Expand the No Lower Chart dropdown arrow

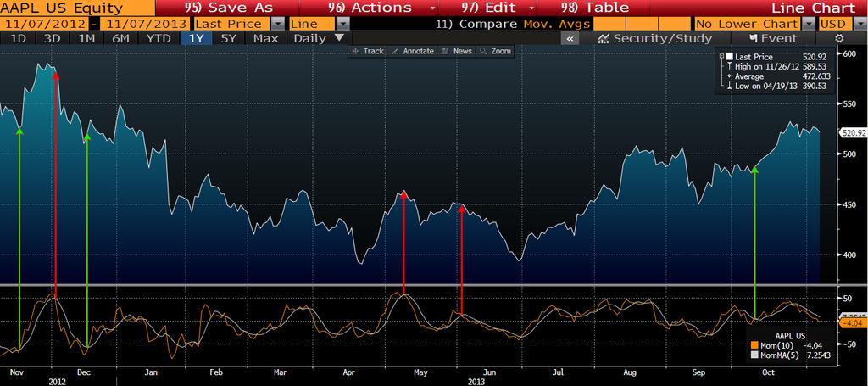(809, 25)
